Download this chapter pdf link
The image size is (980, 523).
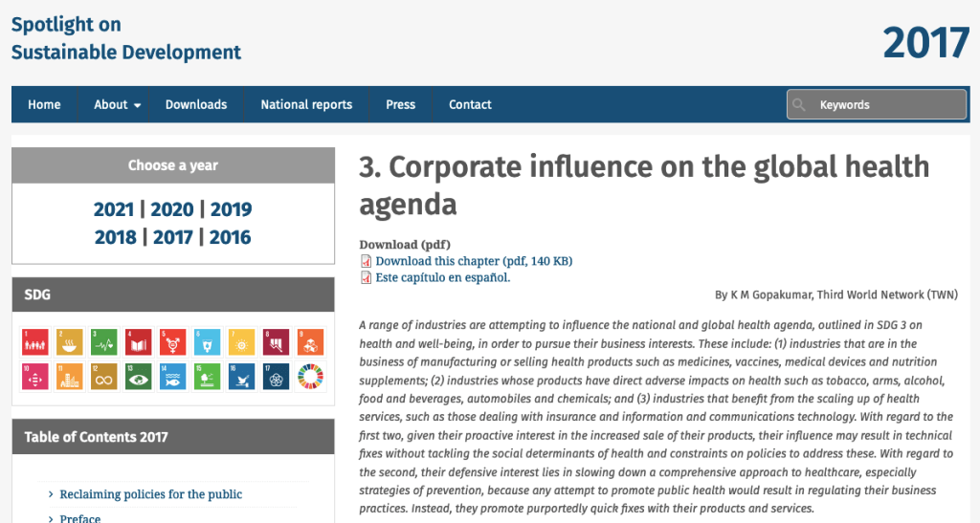click(473, 261)
